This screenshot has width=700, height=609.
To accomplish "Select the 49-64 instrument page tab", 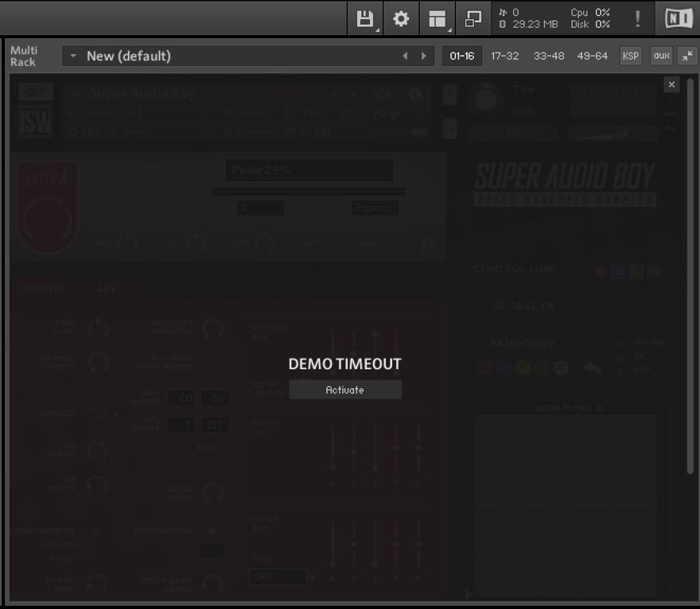I will (593, 56).
